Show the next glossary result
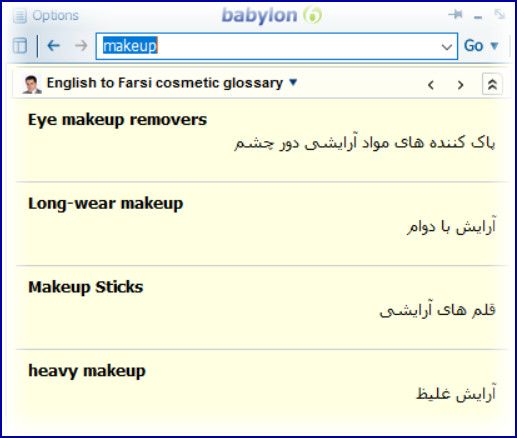The width and height of the screenshot is (517, 438). [x=461, y=85]
